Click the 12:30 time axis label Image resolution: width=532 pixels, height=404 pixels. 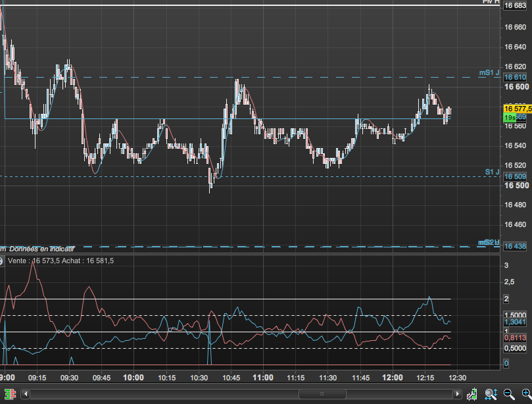(457, 378)
